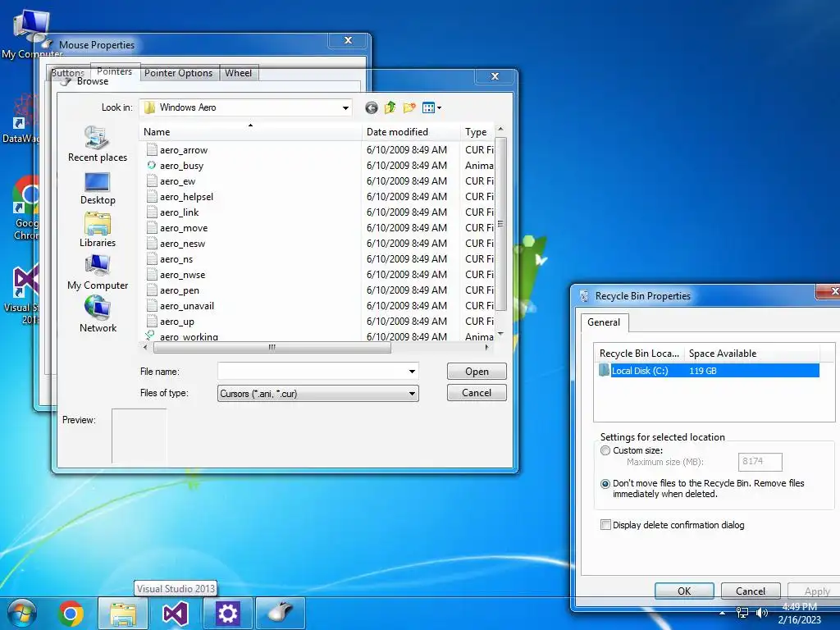The height and width of the screenshot is (630, 840).
Task: Select General tab in Recycle Bin Properties
Action: 604,322
